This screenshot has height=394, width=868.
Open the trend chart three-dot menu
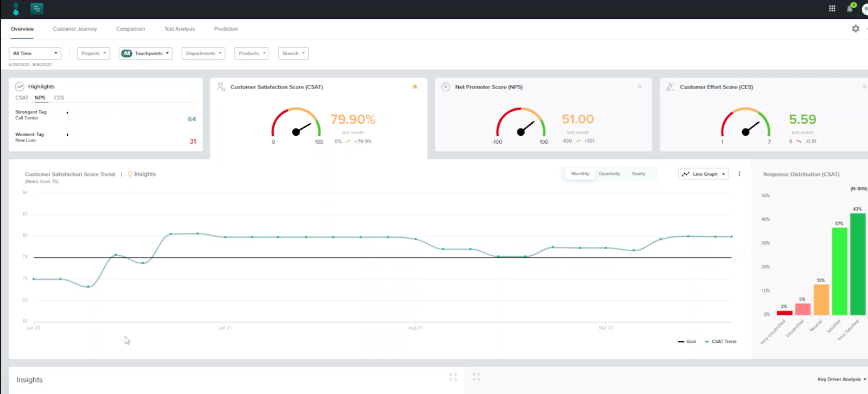click(x=739, y=174)
